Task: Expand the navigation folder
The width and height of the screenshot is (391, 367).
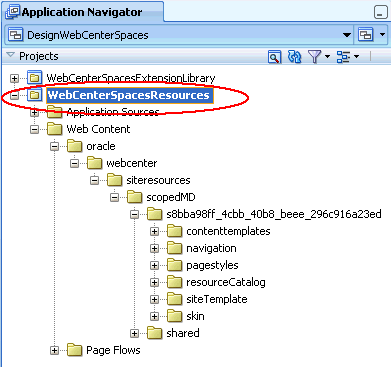Action: tap(154, 249)
